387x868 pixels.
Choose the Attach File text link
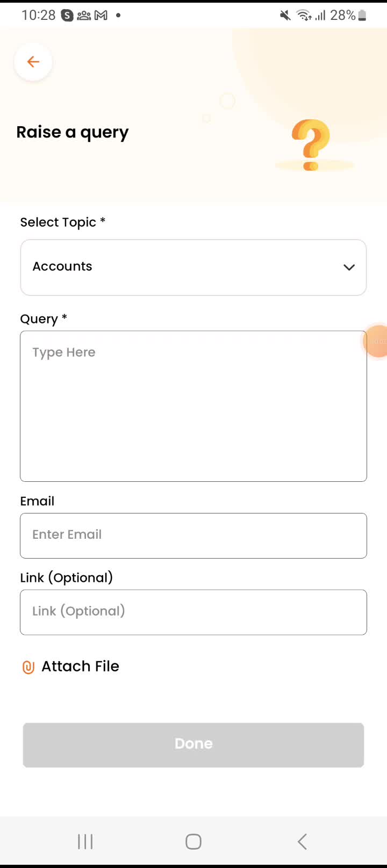point(80,666)
